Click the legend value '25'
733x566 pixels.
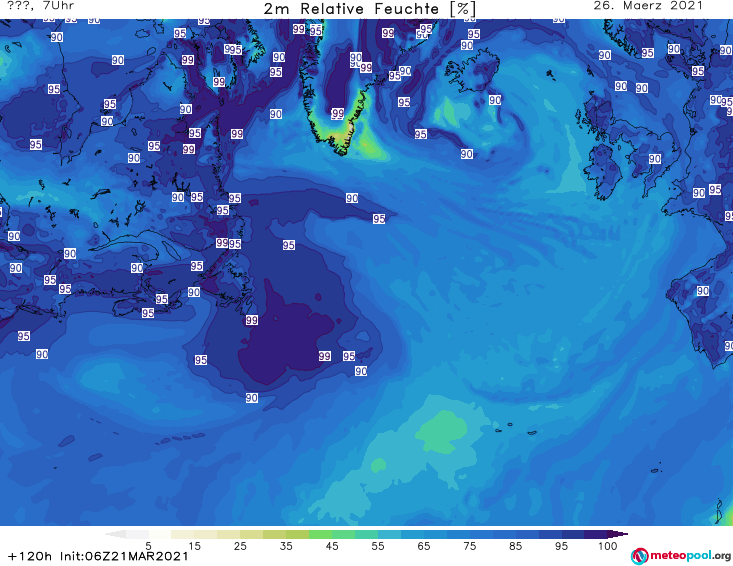[240, 546]
